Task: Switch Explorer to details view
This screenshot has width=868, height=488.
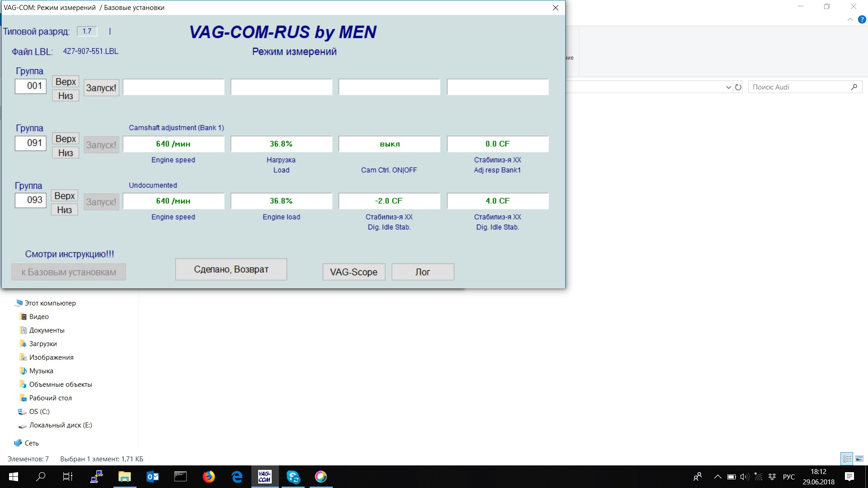Action: coord(847,459)
